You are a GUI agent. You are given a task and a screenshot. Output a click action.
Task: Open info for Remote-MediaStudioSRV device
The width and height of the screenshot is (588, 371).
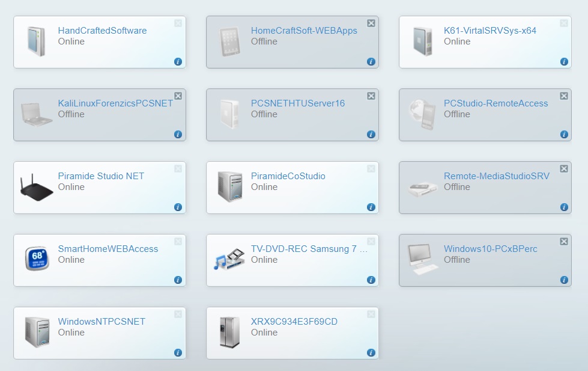pyautogui.click(x=564, y=207)
